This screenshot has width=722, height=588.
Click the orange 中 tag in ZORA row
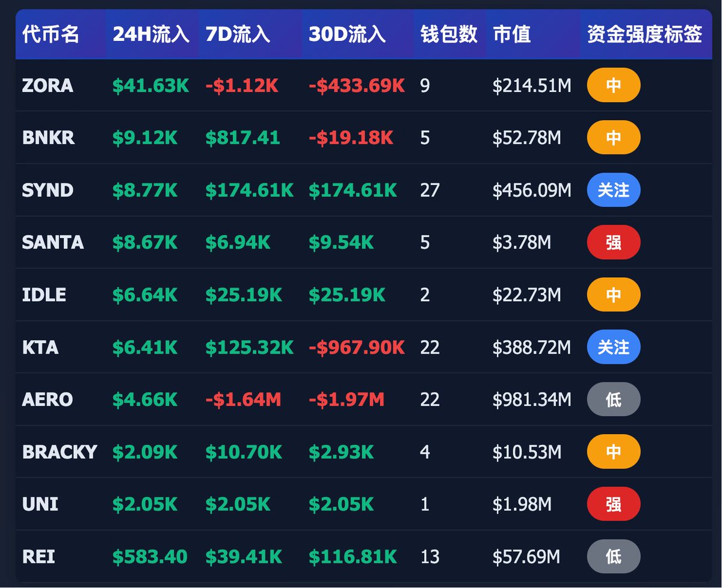tap(614, 85)
